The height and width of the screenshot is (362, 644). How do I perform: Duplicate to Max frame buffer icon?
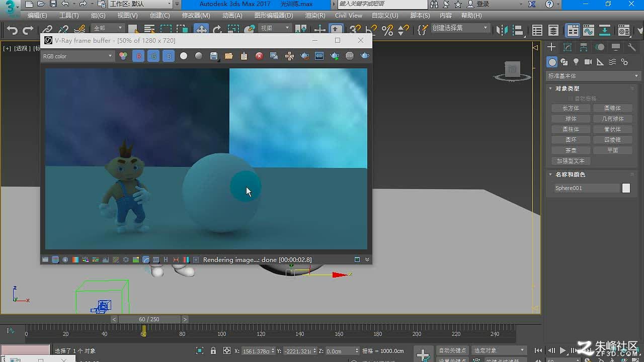pyautogui.click(x=274, y=56)
